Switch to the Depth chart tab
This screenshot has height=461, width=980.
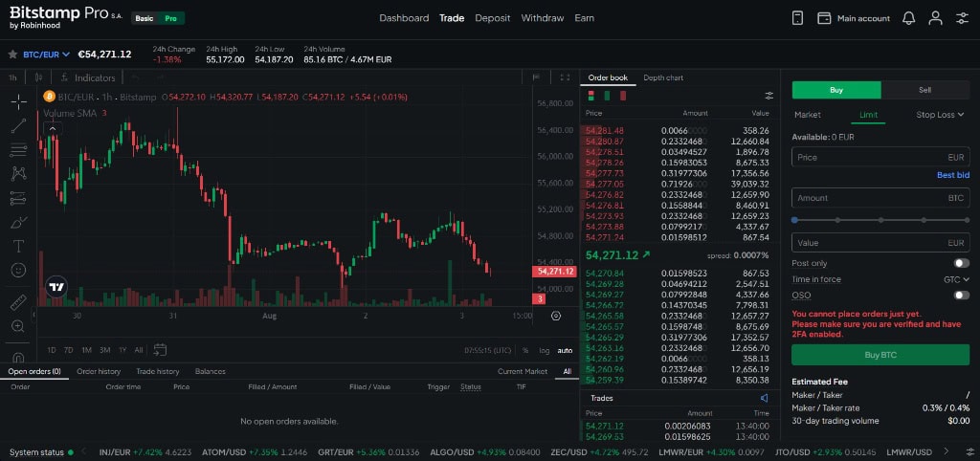[x=663, y=77]
